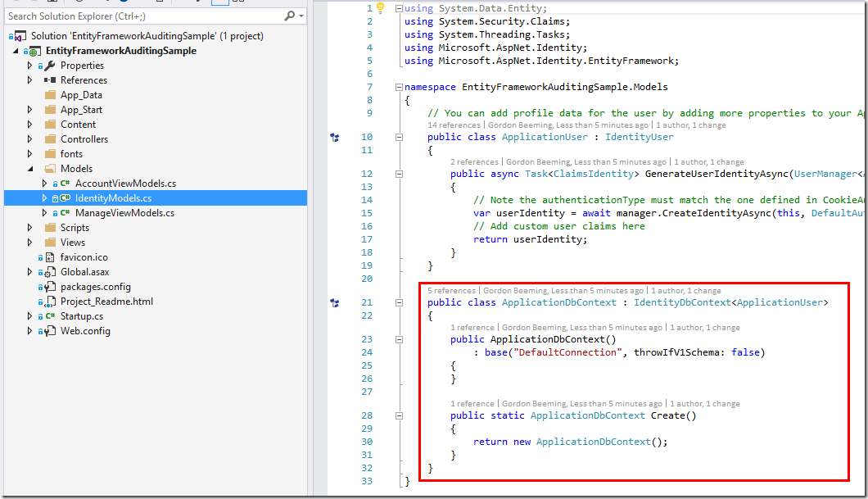Collapse the ApplicationUser class on line 10

pyautogui.click(x=399, y=138)
